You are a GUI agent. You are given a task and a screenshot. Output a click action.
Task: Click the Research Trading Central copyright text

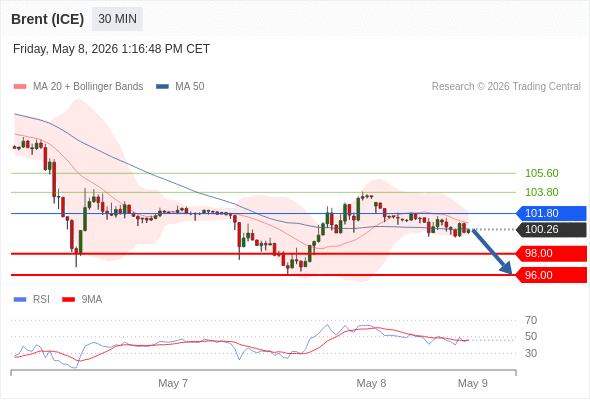tap(506, 87)
